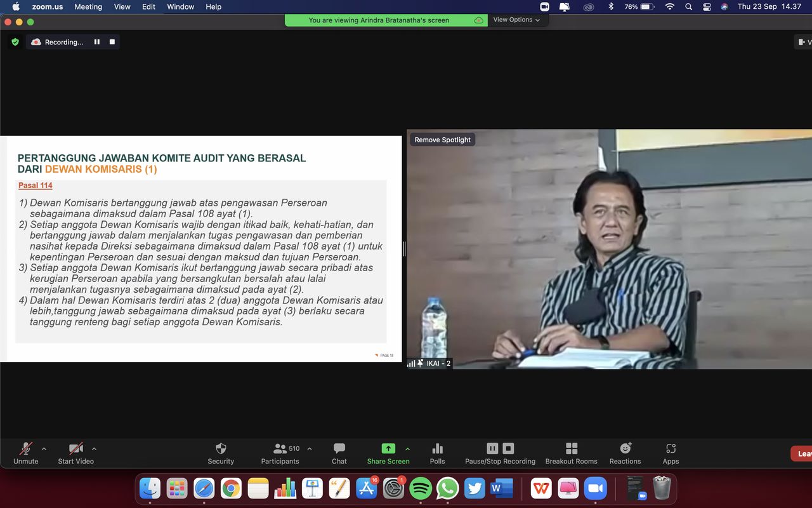Click Remove Spotlight on the video
Image resolution: width=812 pixels, height=508 pixels.
click(x=443, y=140)
